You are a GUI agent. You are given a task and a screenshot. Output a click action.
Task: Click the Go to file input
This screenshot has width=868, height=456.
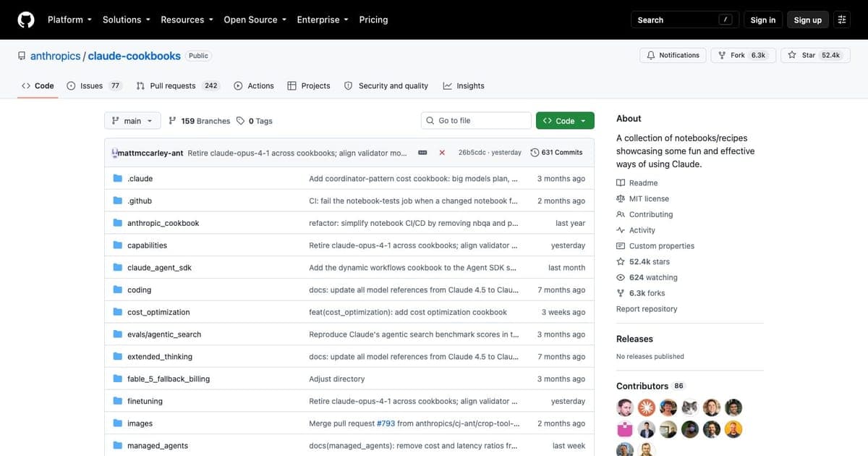476,121
